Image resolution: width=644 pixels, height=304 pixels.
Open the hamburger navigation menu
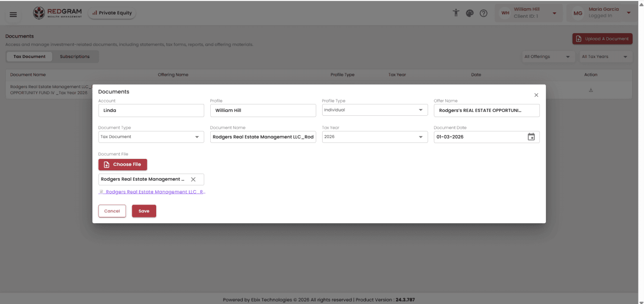pos(13,14)
